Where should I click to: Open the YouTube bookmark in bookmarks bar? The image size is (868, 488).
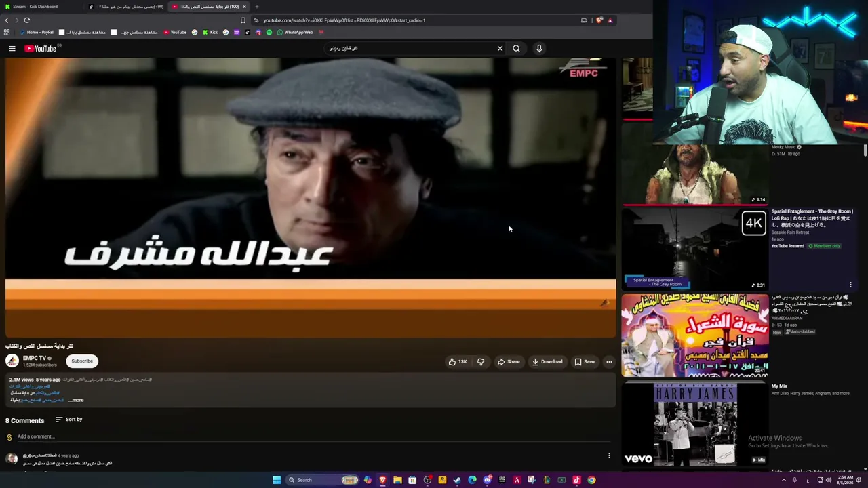tap(175, 32)
